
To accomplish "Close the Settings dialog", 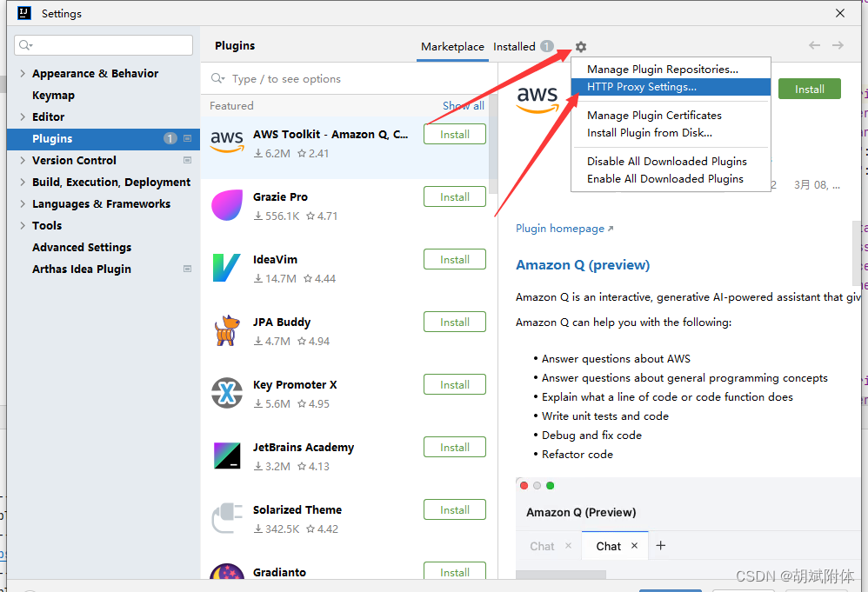I will (x=840, y=13).
